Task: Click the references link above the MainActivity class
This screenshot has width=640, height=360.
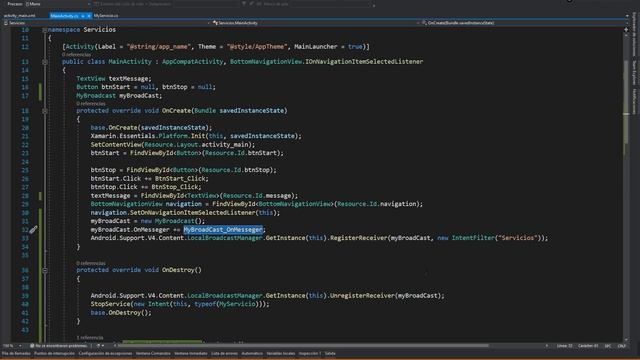Action: click(76, 55)
